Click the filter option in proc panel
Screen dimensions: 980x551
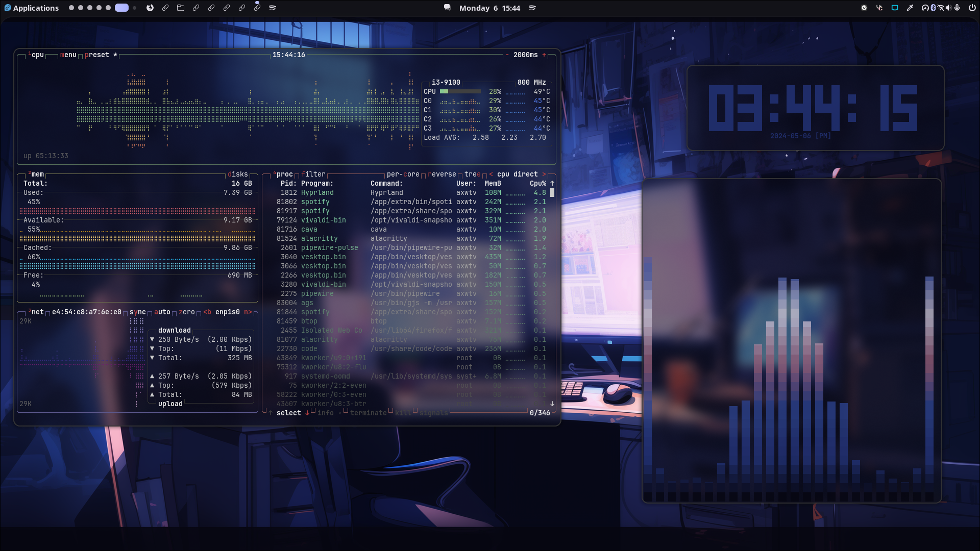(313, 174)
